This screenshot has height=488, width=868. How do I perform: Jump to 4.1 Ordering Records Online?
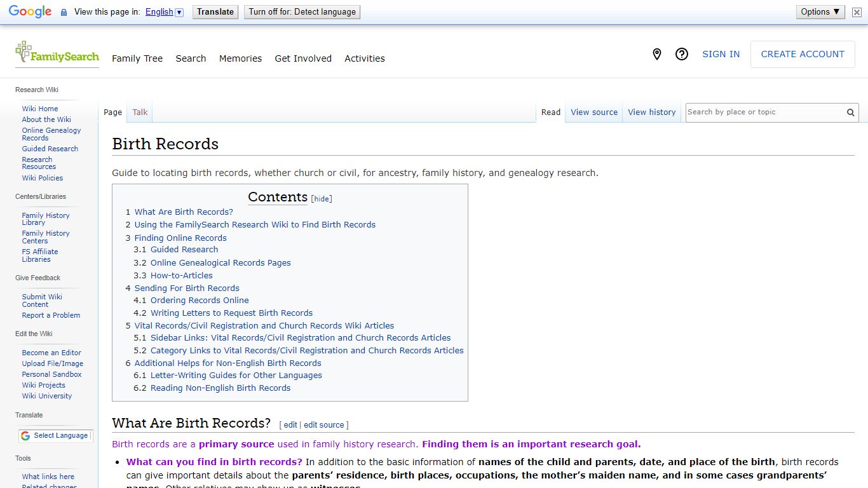coord(191,301)
